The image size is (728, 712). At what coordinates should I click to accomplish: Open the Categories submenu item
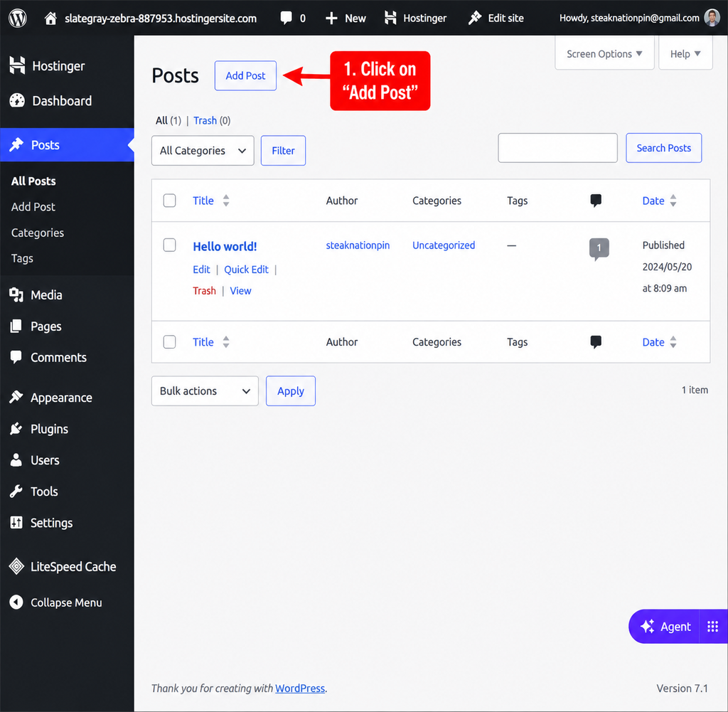pyautogui.click(x=38, y=233)
